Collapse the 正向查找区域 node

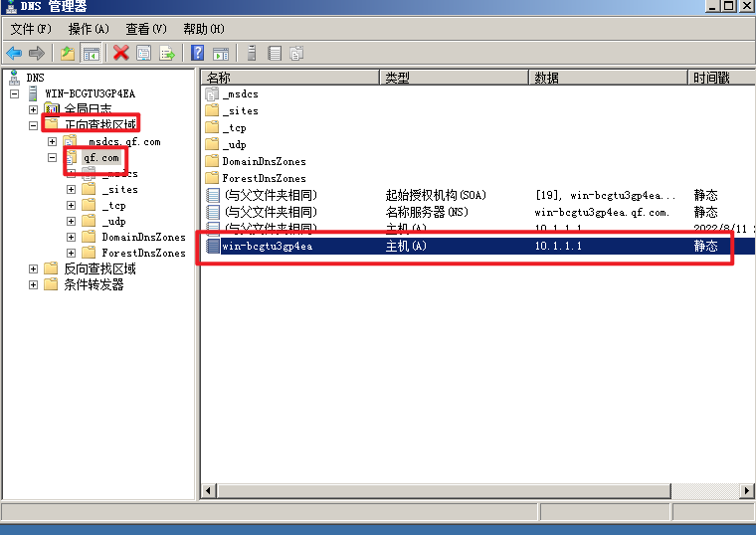[33, 126]
